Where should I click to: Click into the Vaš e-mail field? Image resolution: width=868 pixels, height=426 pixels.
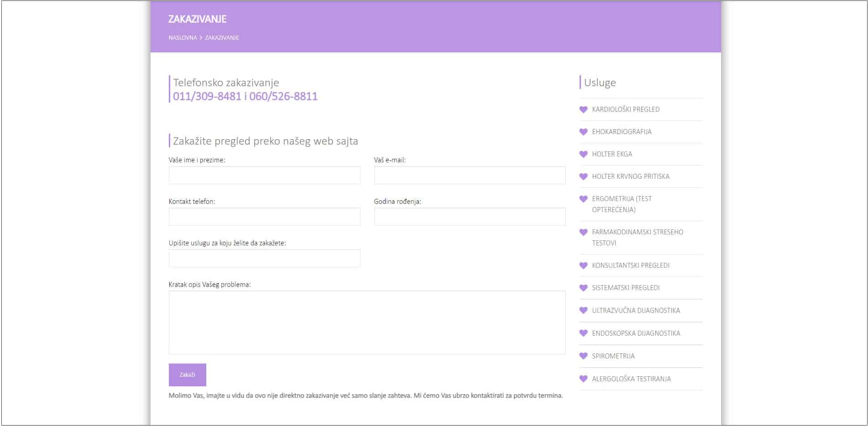click(470, 176)
